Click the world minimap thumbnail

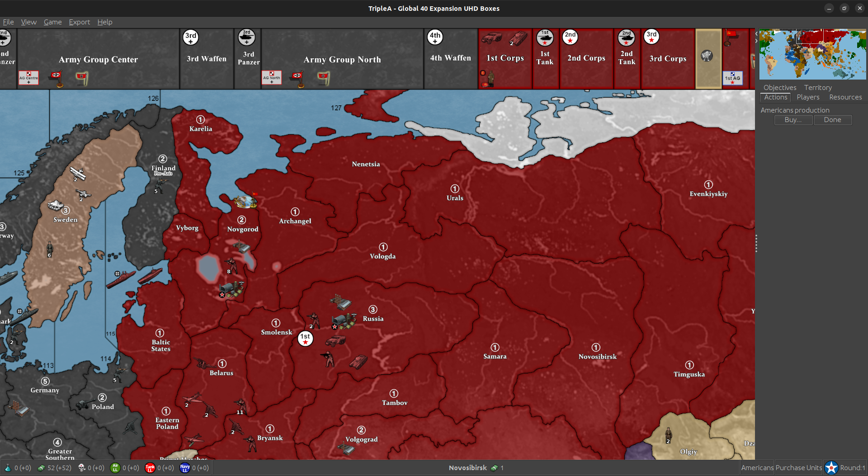coord(812,54)
